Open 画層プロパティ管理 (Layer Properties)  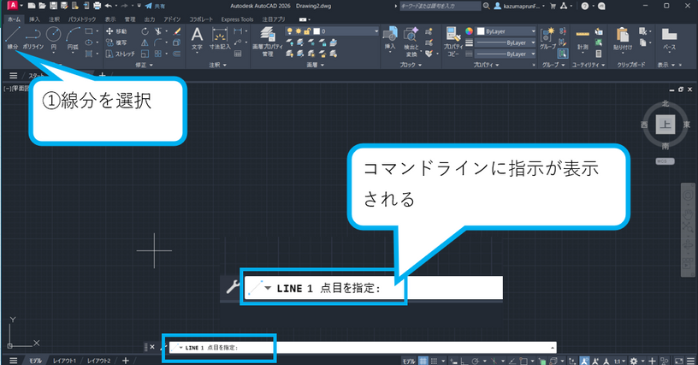coord(268,41)
